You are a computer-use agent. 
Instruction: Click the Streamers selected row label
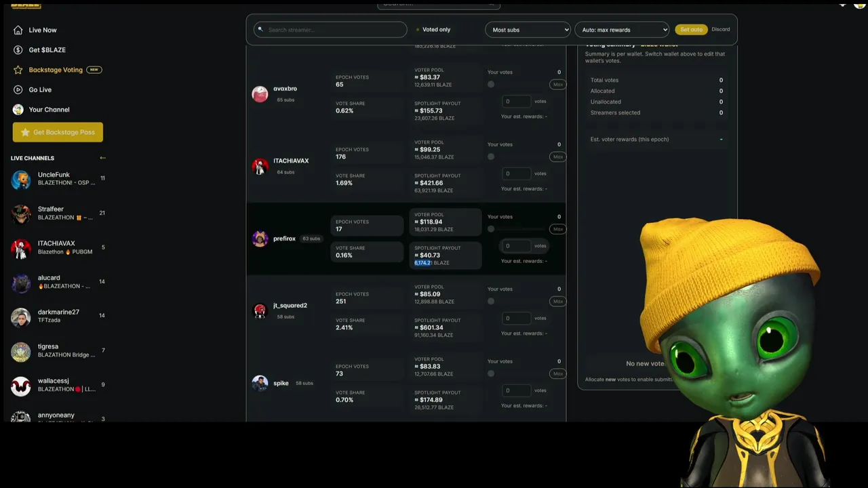pyautogui.click(x=615, y=113)
